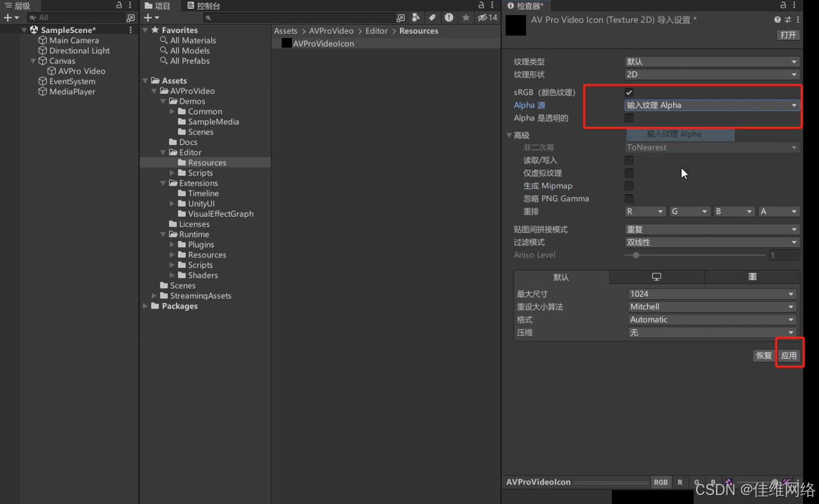The image size is (819, 504).
Task: Enable the 读取/写入 checkbox
Action: pyautogui.click(x=629, y=160)
